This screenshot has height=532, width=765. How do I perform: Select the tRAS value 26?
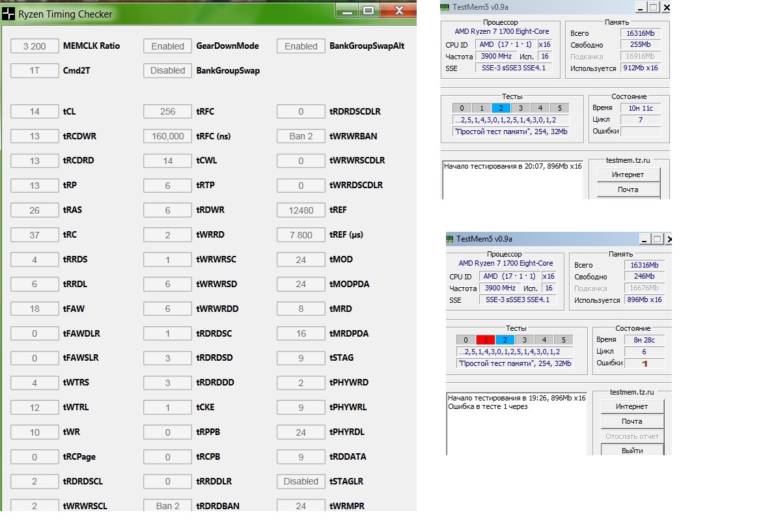click(34, 210)
